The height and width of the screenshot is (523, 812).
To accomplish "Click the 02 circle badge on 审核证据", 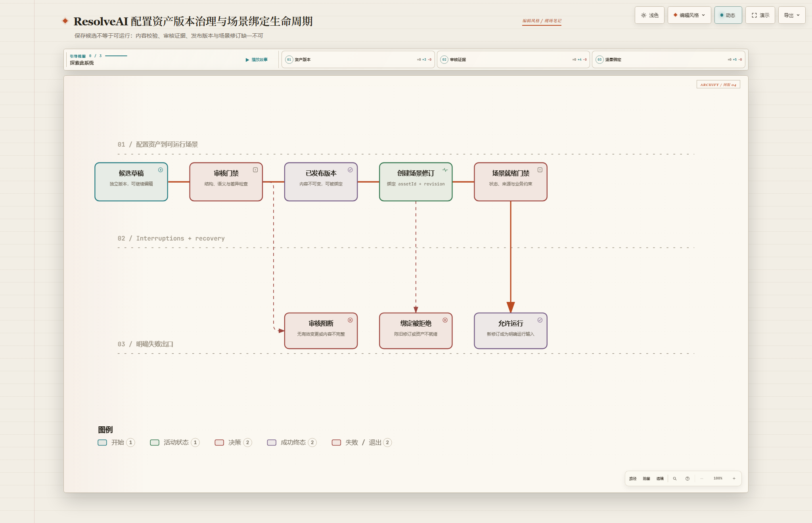I will (444, 59).
